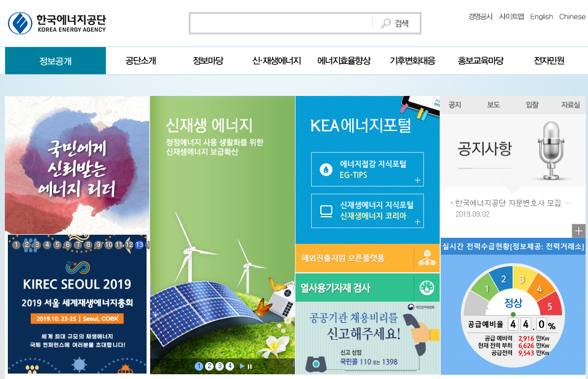The image size is (588, 379).
Task: Open the 정보마당 menu
Action: [x=208, y=61]
